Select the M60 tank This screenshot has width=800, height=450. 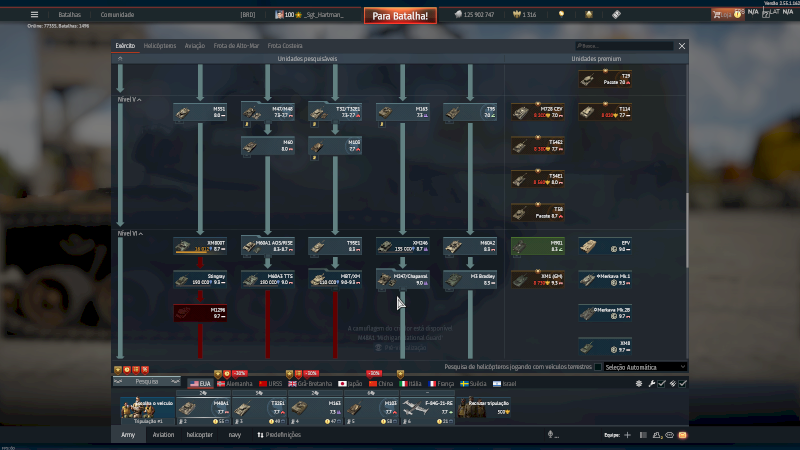click(x=268, y=146)
